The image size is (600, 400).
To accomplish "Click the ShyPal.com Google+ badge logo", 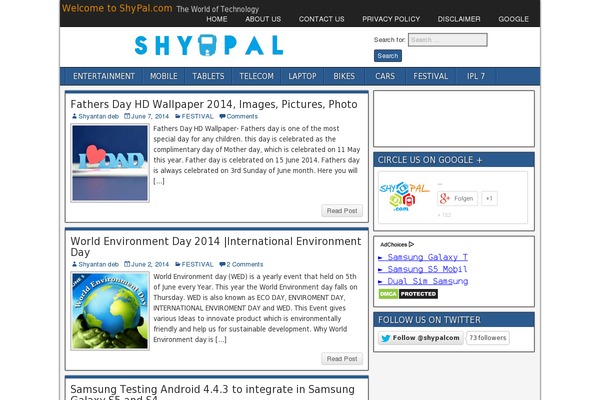I will pos(404,196).
